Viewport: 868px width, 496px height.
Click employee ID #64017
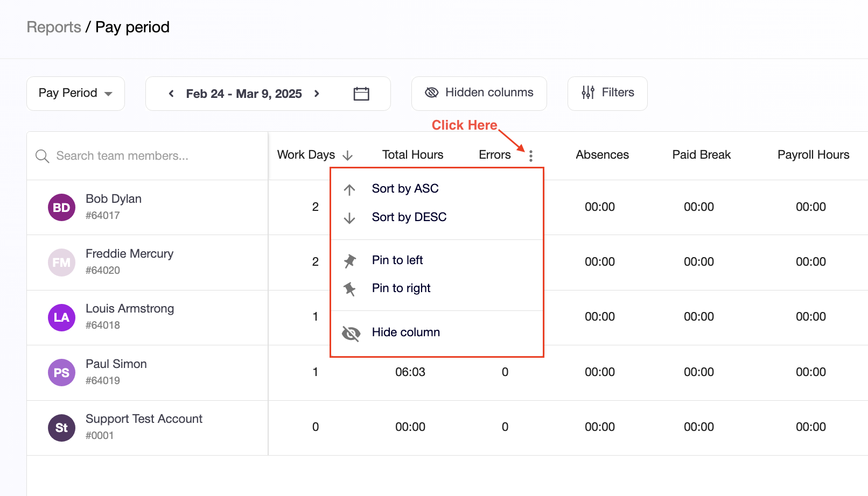(x=103, y=216)
